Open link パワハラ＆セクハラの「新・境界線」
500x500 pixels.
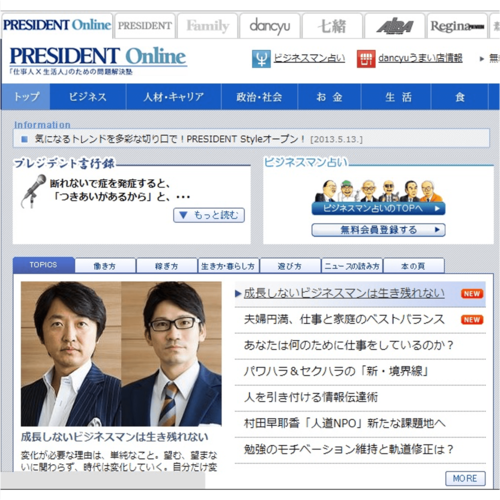[336, 371]
